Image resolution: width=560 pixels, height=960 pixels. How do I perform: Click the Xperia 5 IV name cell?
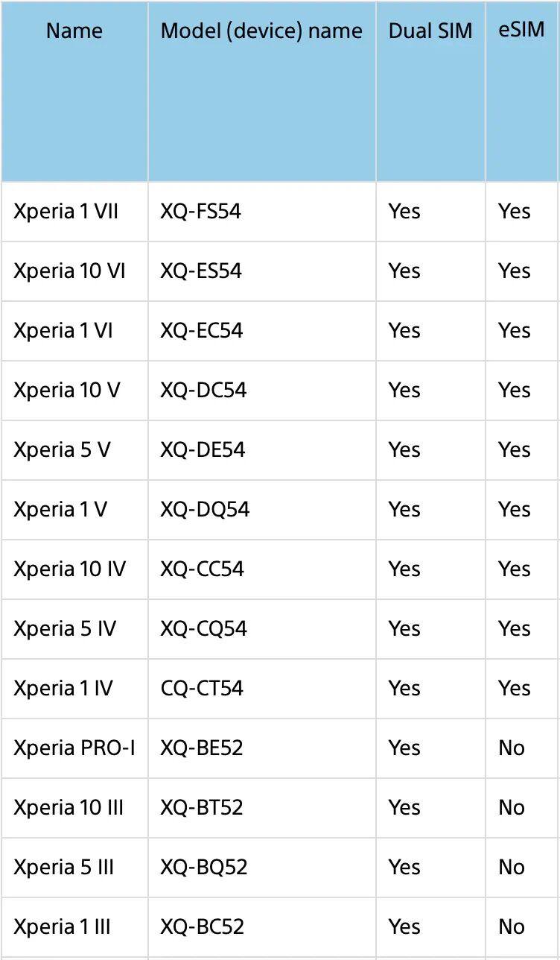[x=65, y=629]
